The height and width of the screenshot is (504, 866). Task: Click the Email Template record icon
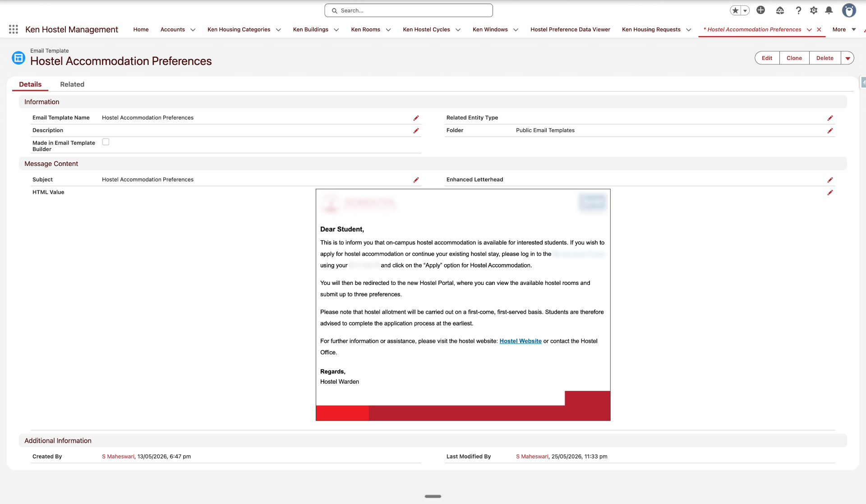point(18,58)
